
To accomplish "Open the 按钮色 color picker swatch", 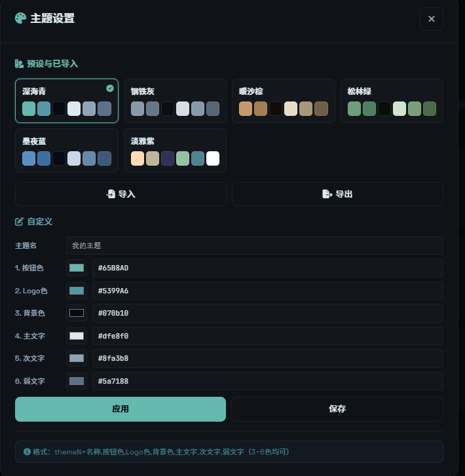I will point(77,268).
